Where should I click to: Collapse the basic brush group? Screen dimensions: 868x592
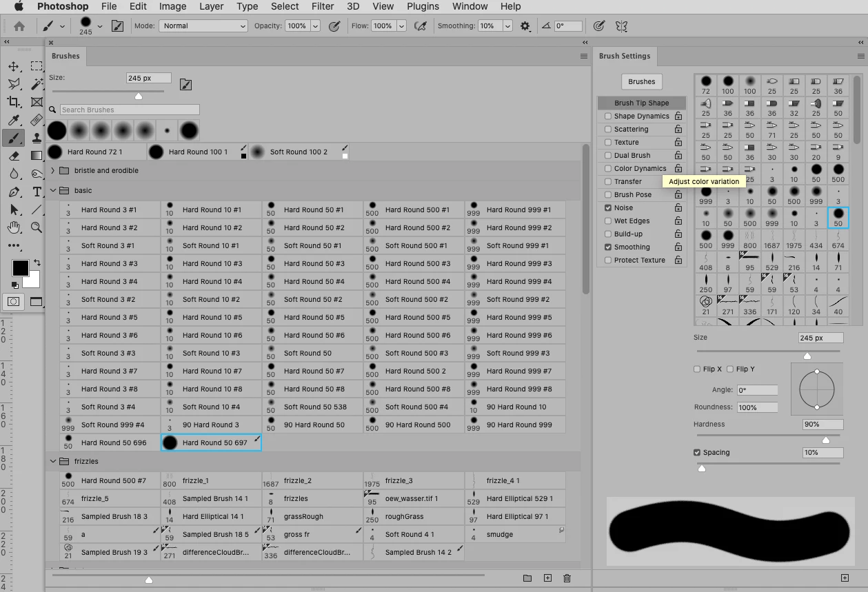[x=53, y=190]
